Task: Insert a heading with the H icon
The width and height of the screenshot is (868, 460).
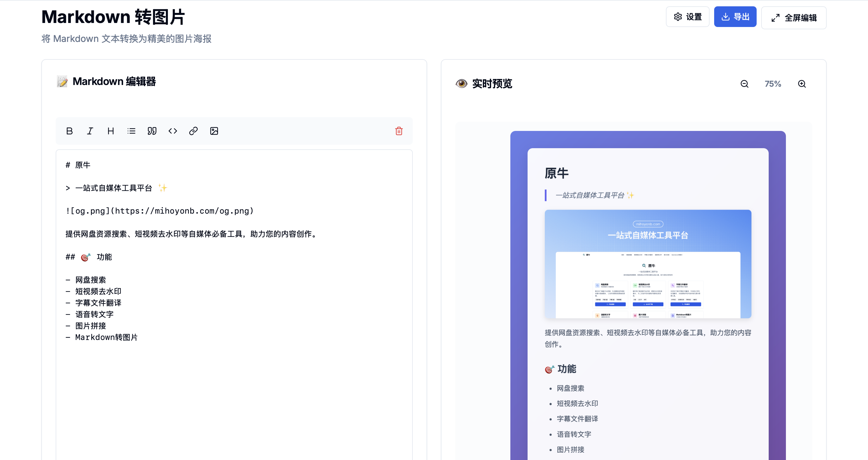Action: click(x=111, y=131)
